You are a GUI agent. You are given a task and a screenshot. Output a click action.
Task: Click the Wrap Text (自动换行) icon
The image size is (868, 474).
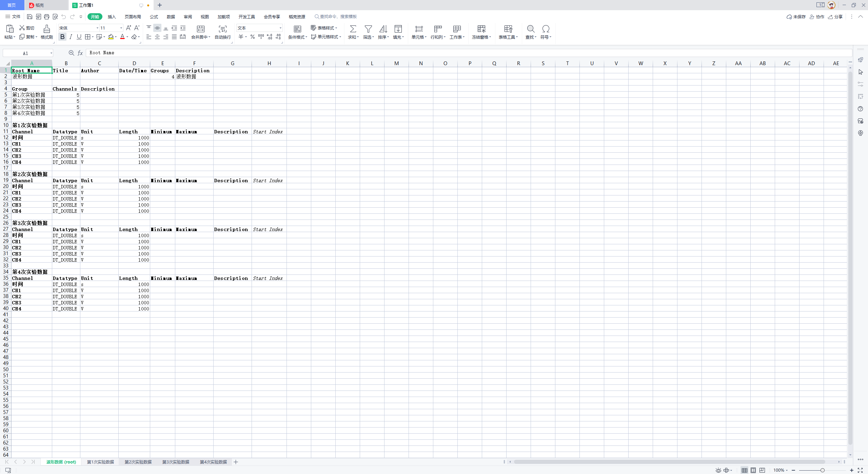click(222, 29)
